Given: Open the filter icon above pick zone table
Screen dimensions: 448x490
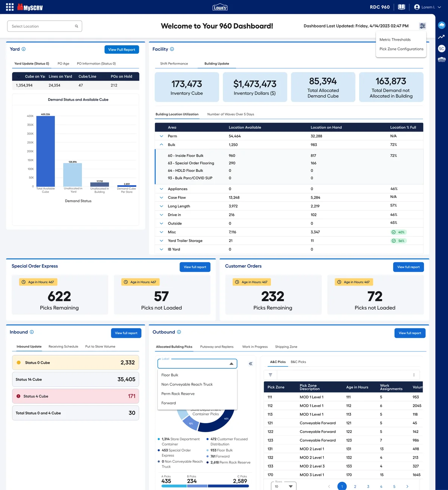Looking at the screenshot, I should pyautogui.click(x=270, y=375).
